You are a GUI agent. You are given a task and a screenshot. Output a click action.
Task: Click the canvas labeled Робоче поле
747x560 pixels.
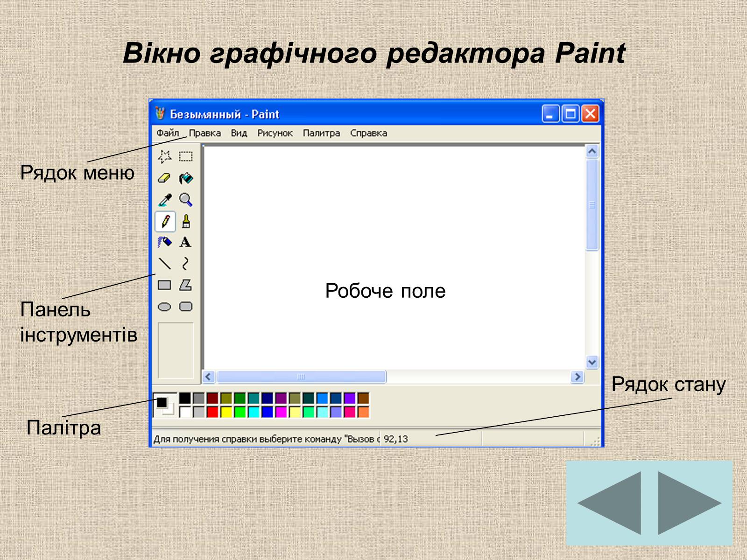coord(395,258)
